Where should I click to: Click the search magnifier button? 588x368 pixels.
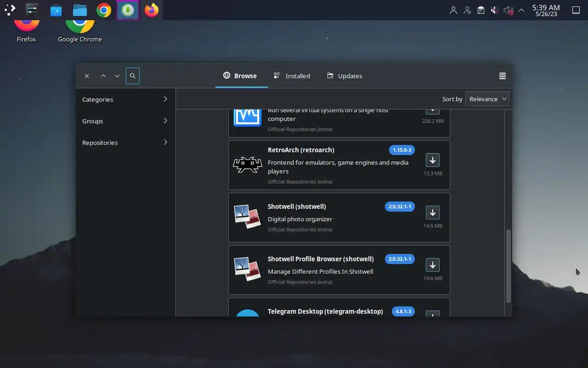(133, 76)
